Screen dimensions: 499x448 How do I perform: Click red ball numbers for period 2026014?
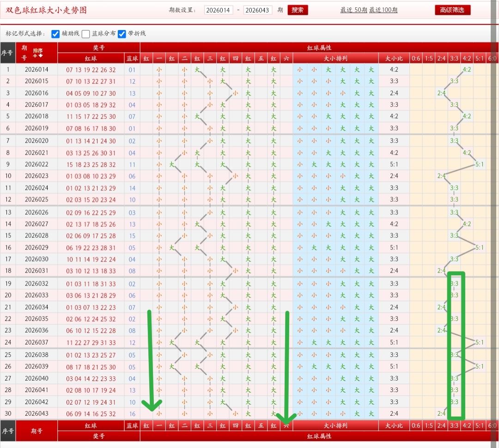click(x=91, y=70)
